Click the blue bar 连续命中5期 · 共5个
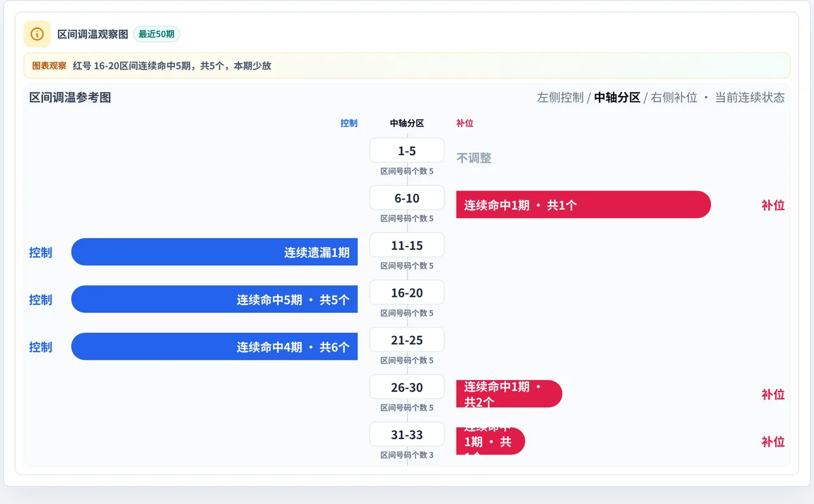The image size is (814, 504). (x=214, y=299)
